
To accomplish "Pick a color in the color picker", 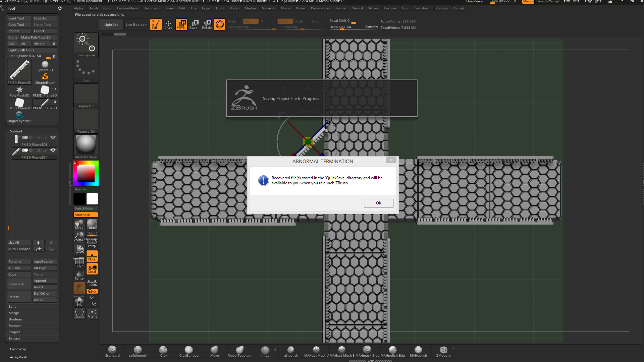I will (86, 173).
